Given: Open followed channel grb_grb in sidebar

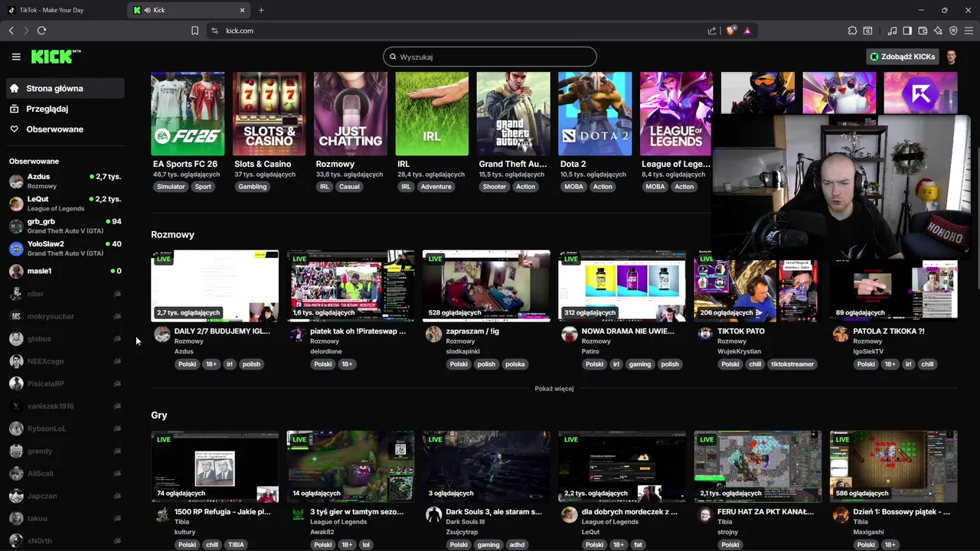Looking at the screenshot, I should [x=64, y=226].
